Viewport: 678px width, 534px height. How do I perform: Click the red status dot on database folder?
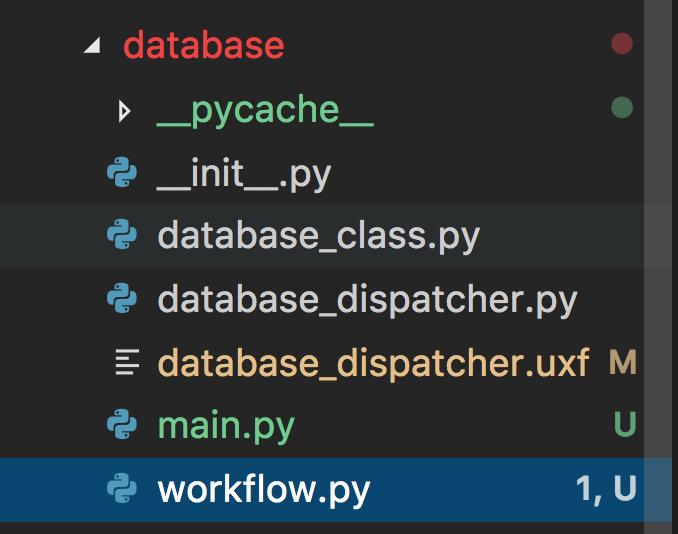pos(622,44)
